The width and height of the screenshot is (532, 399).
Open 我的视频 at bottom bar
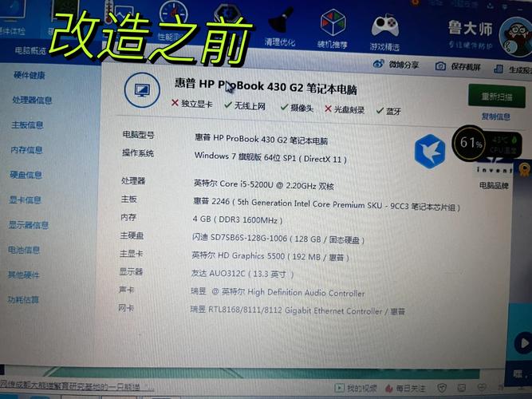click(x=356, y=388)
